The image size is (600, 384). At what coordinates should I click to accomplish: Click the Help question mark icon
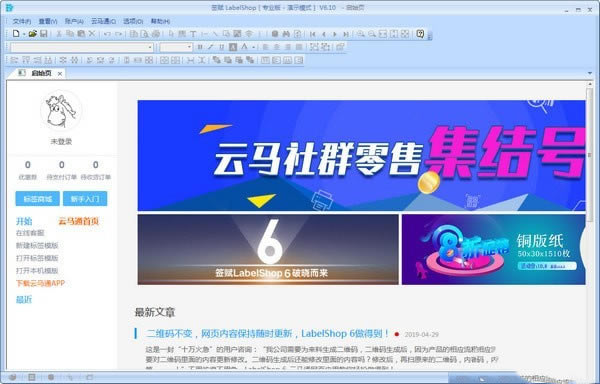420,34
